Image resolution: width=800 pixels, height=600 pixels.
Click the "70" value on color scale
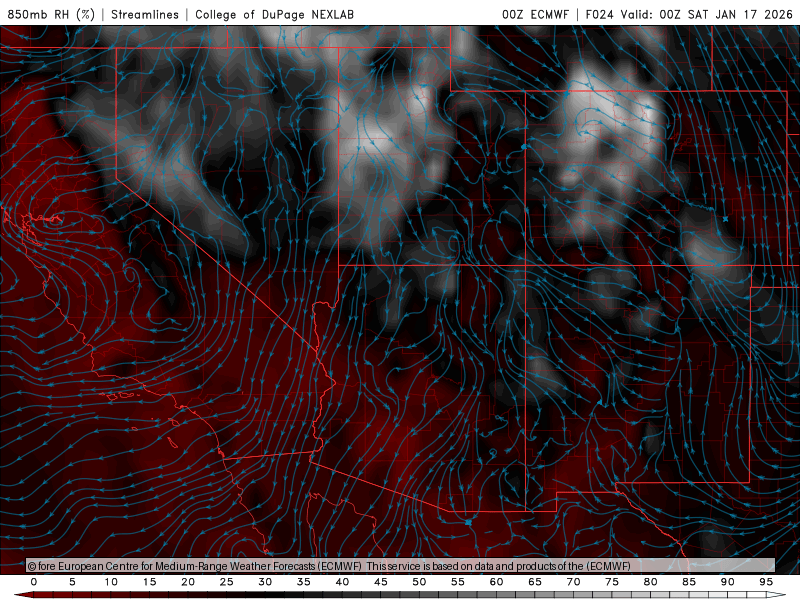(x=573, y=582)
